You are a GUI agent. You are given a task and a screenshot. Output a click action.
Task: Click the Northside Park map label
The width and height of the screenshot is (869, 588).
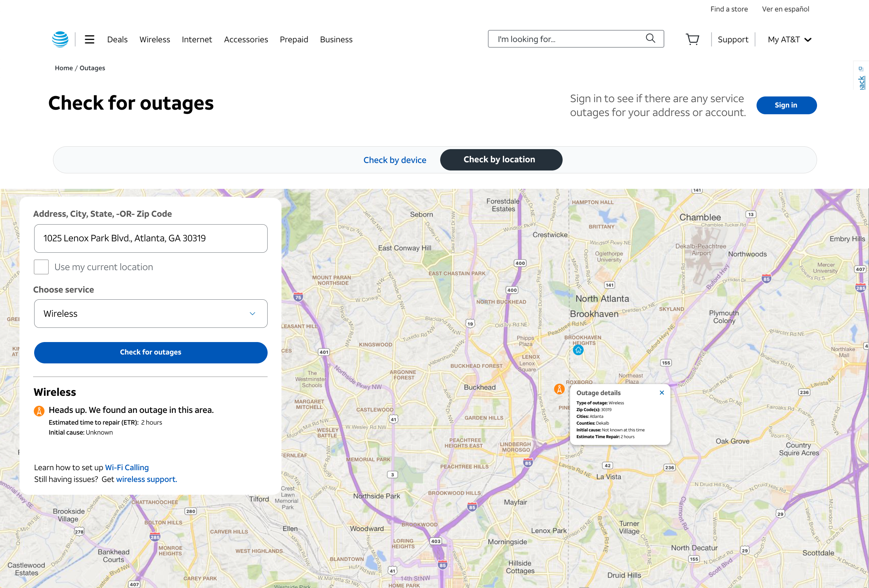tap(376, 496)
